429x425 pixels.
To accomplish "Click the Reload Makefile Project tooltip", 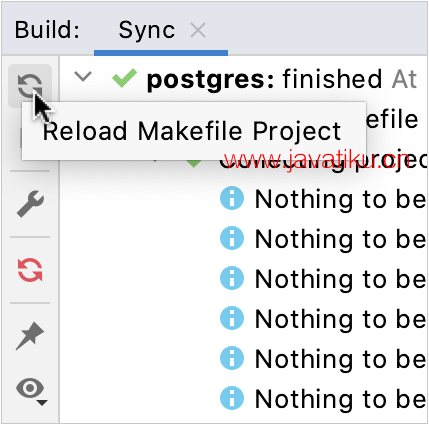I will (193, 131).
